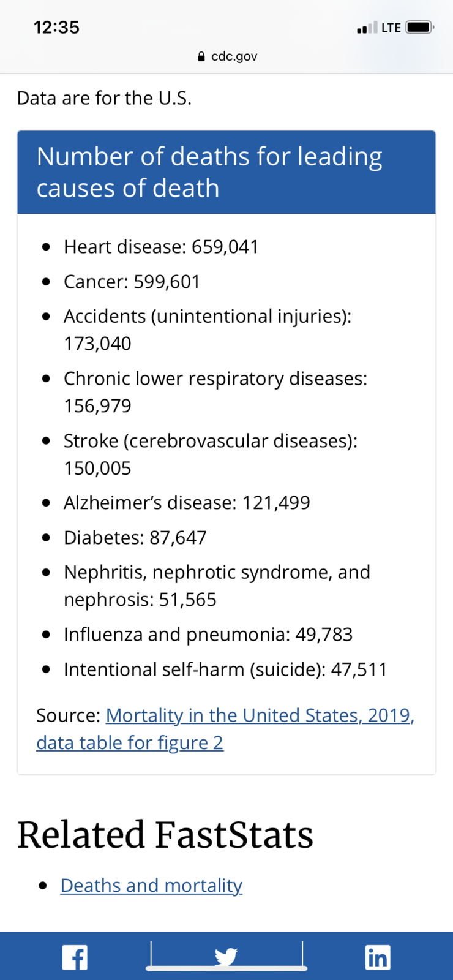Tap the cdc.gov address bar
This screenshot has height=980, width=453.
(x=226, y=56)
